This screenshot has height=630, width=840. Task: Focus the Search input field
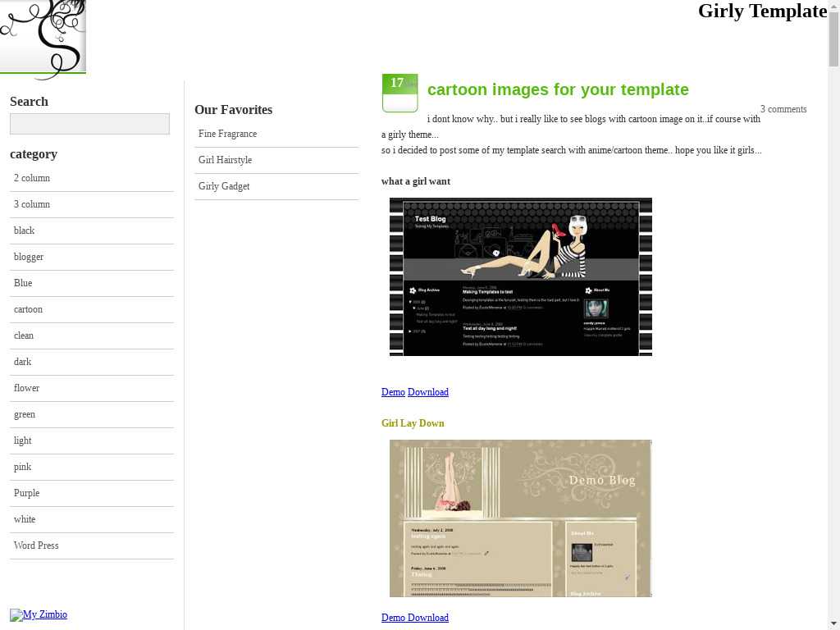point(89,124)
